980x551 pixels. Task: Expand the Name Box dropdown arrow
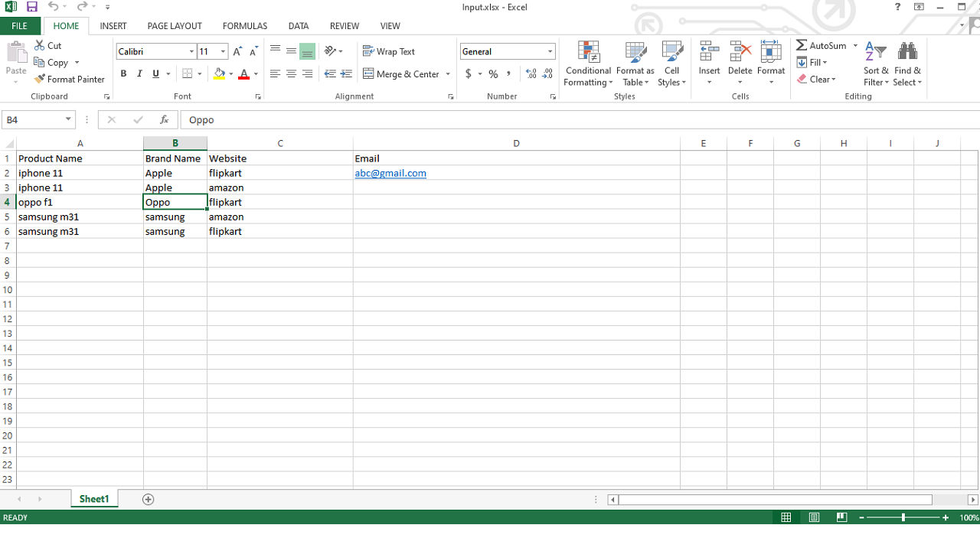68,120
